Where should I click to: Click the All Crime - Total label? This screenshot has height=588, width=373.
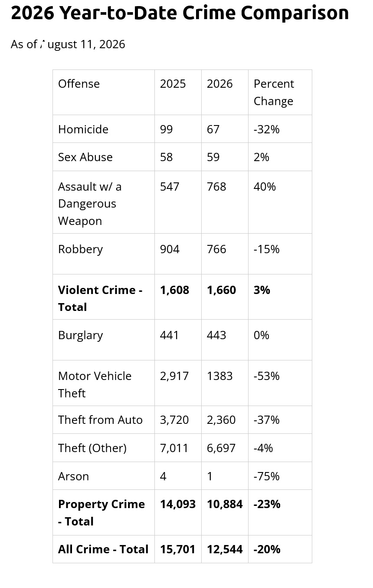[103, 549]
